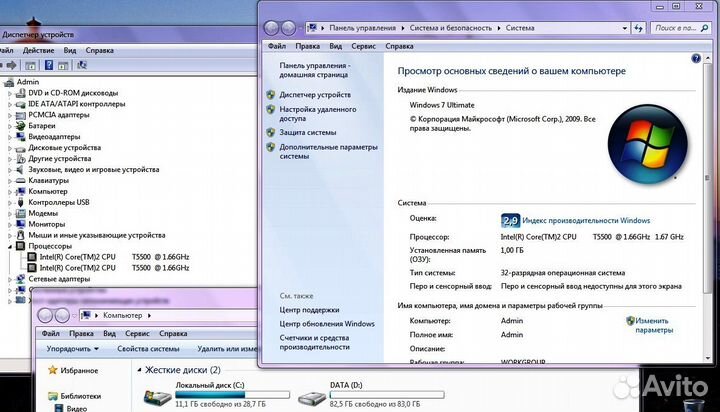Collapse the Жесткие диски (2) group
The height and width of the screenshot is (412, 720).
point(139,370)
